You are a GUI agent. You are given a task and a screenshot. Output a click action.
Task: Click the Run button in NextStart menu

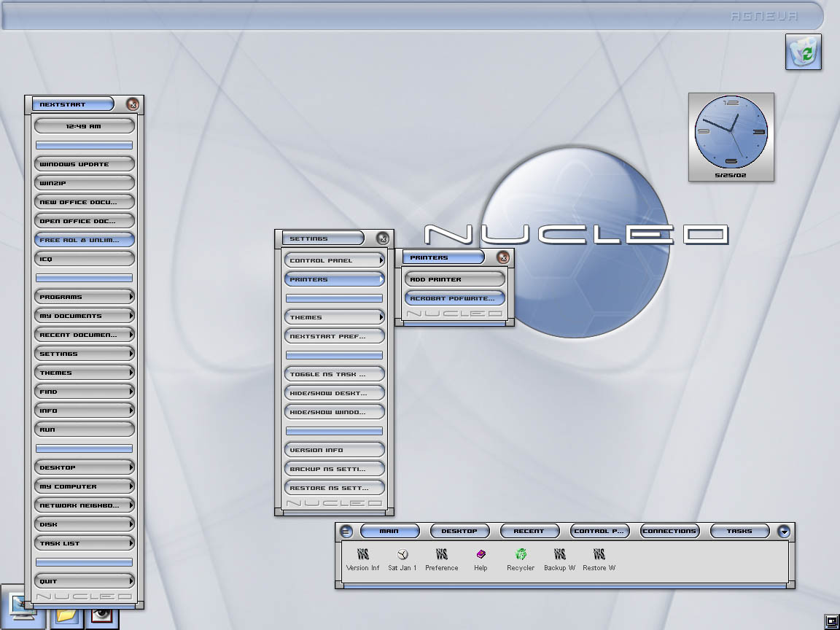click(x=85, y=429)
